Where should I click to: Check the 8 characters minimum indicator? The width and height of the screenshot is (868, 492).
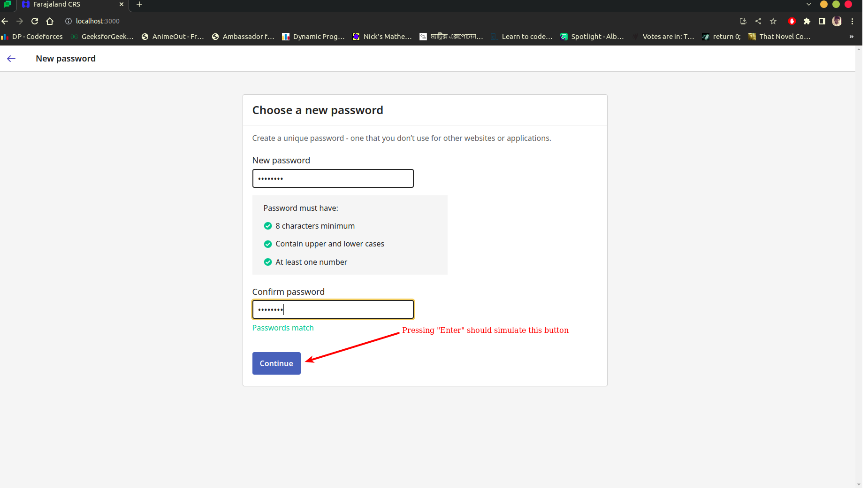[x=268, y=226]
